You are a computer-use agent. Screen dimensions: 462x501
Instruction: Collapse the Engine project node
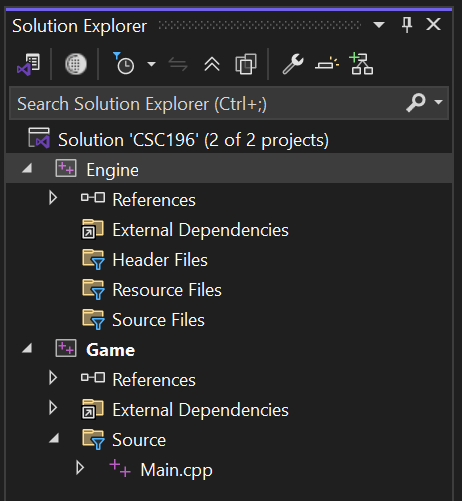[x=27, y=168]
